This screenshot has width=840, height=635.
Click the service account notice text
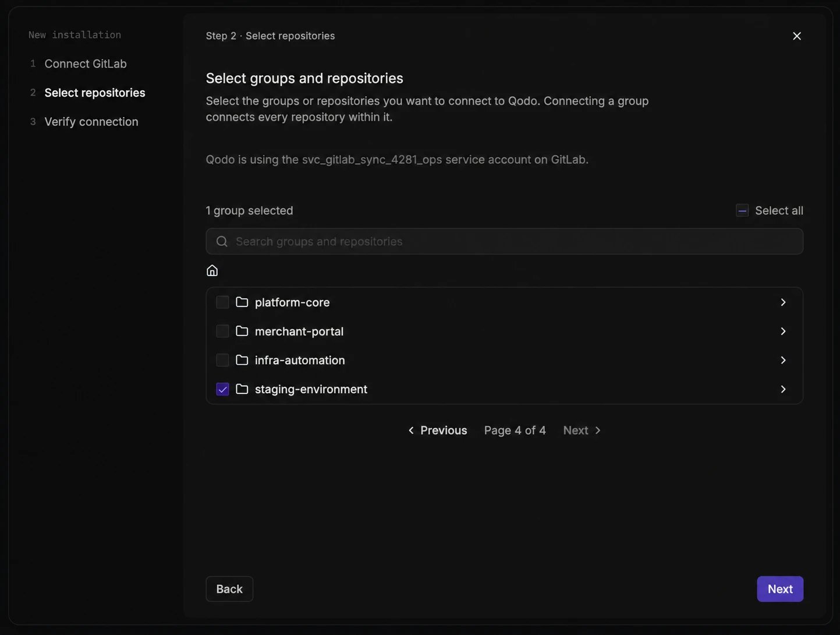tap(397, 160)
